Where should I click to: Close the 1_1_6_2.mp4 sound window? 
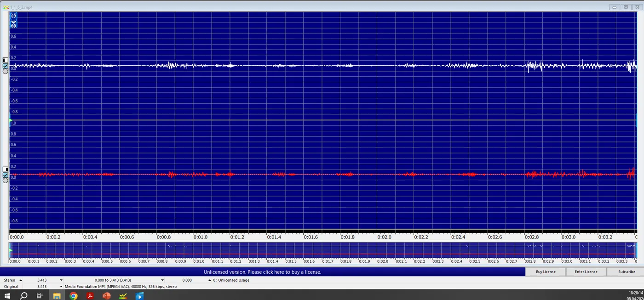[637, 7]
